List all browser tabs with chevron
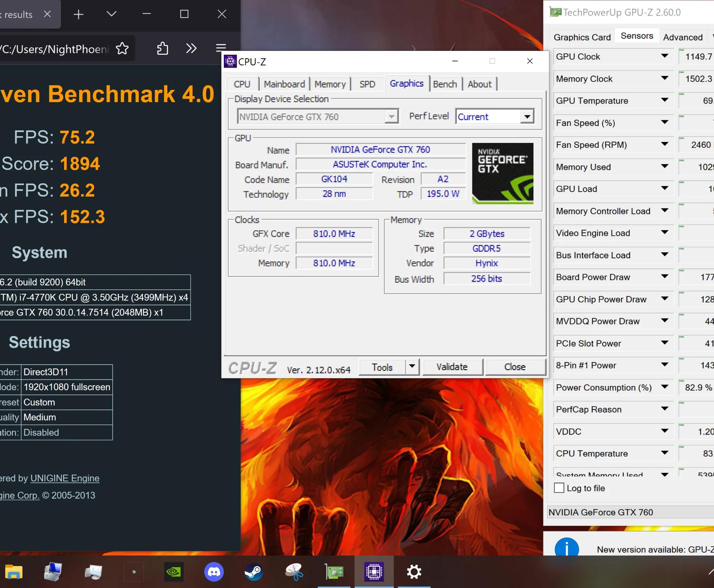The image size is (714, 588). pyautogui.click(x=112, y=14)
